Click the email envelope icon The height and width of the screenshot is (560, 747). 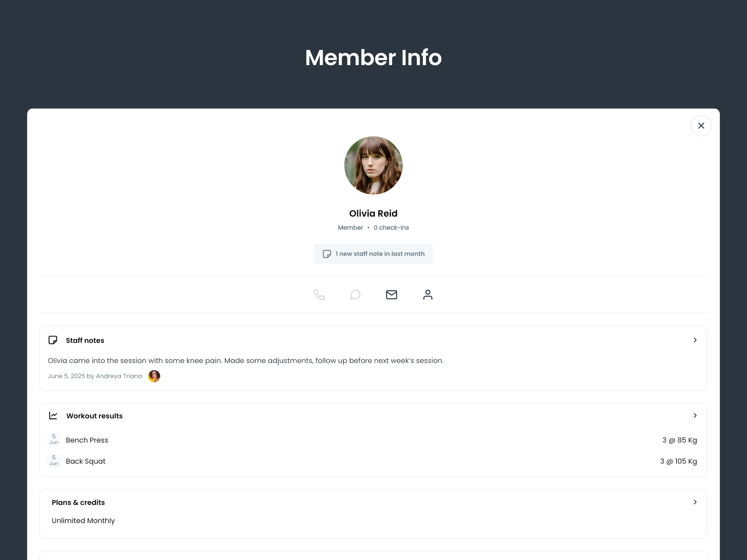391,295
